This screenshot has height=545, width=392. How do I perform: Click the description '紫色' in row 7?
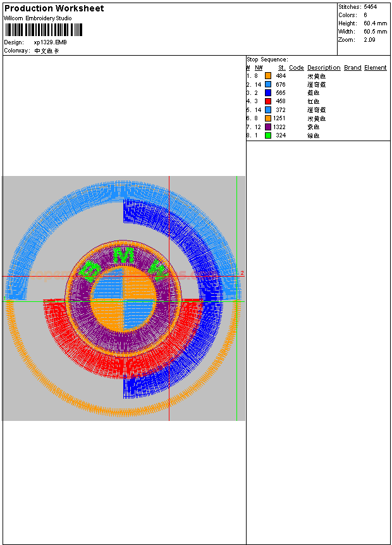[313, 127]
